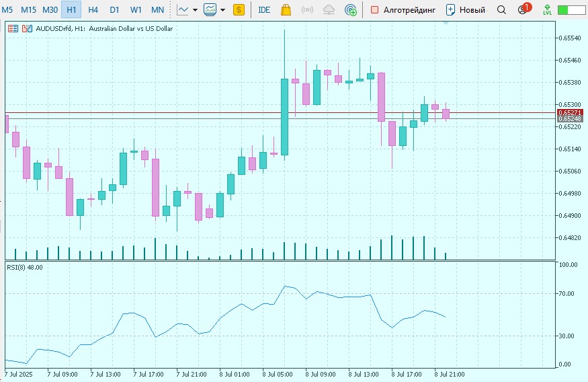Click the LVL connection status icon
Viewport: 588px width, 382px height.
[547, 10]
